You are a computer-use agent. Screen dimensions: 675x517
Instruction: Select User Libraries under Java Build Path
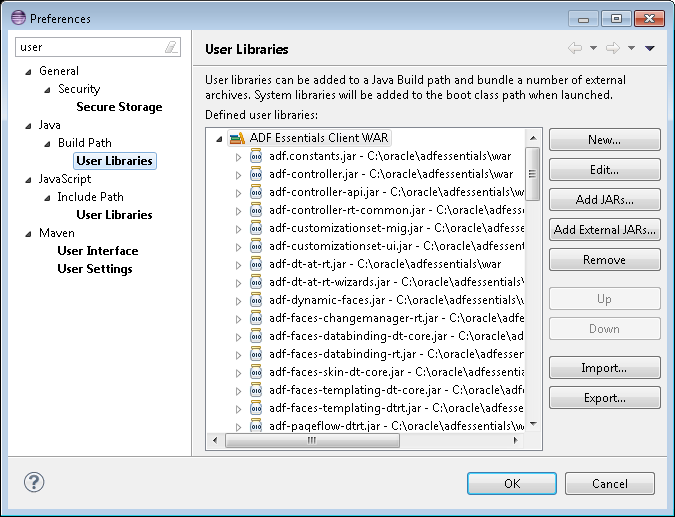click(115, 161)
